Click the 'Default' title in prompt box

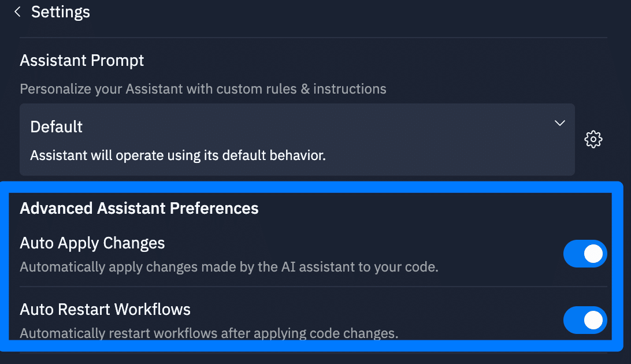[x=57, y=127]
